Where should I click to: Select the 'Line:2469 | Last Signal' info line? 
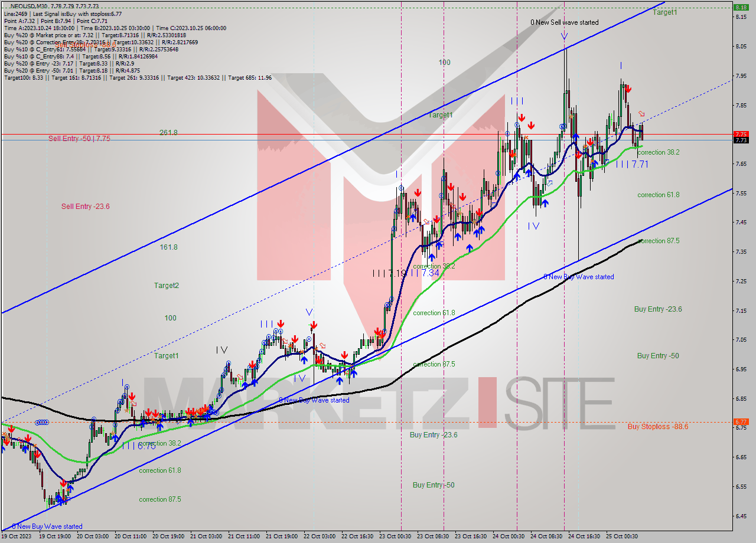[x=63, y=14]
